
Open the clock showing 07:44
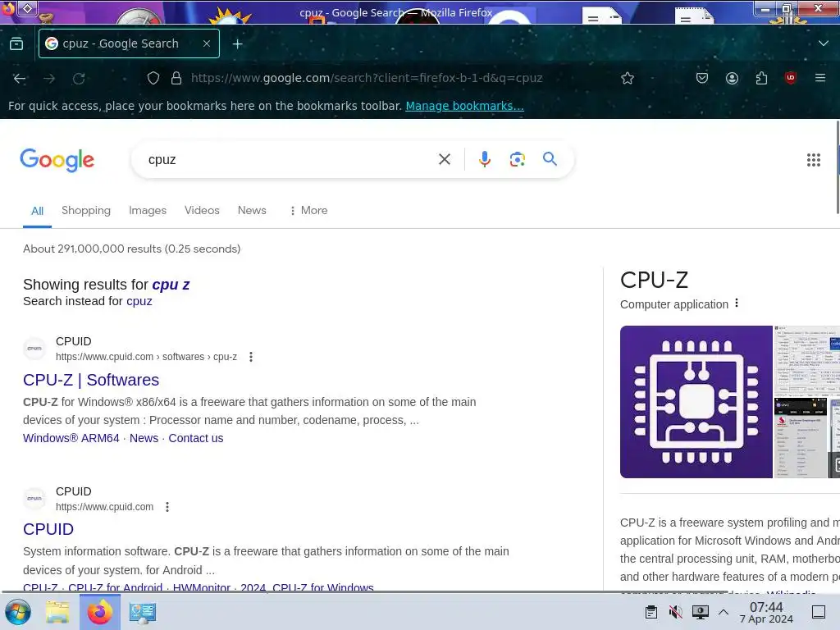pyautogui.click(x=766, y=612)
